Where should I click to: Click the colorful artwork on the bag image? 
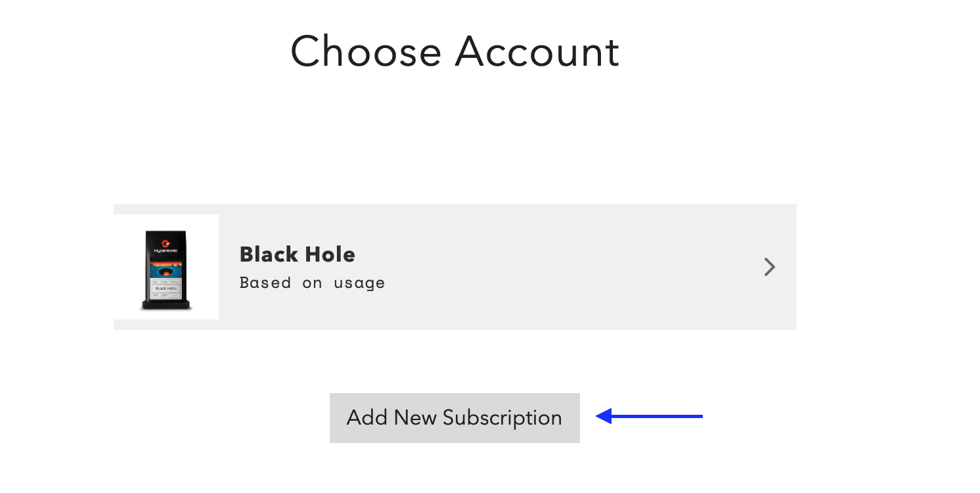pyautogui.click(x=166, y=269)
